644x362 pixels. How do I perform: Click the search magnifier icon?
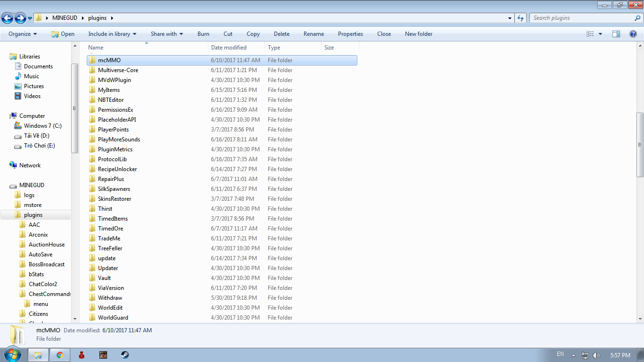638,18
